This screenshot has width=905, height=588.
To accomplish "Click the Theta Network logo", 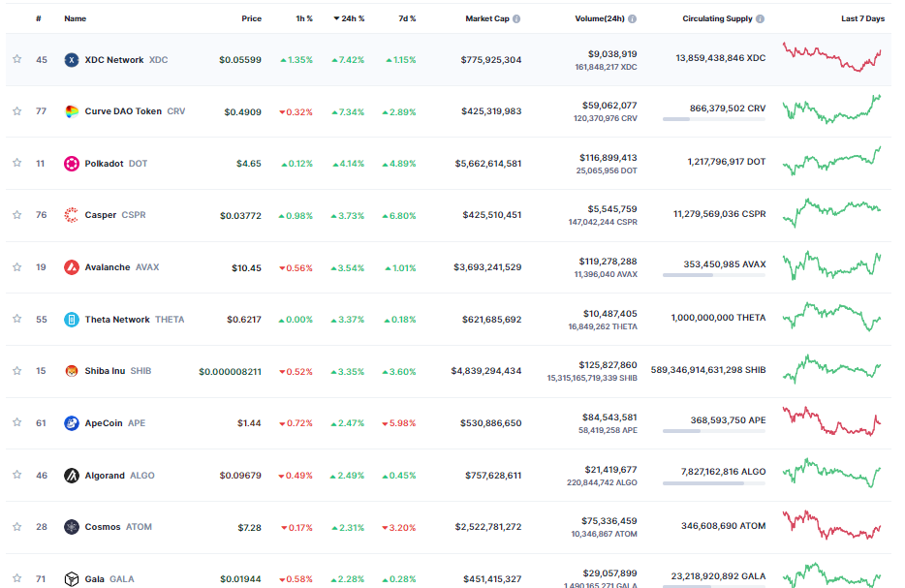I will pos(72,319).
